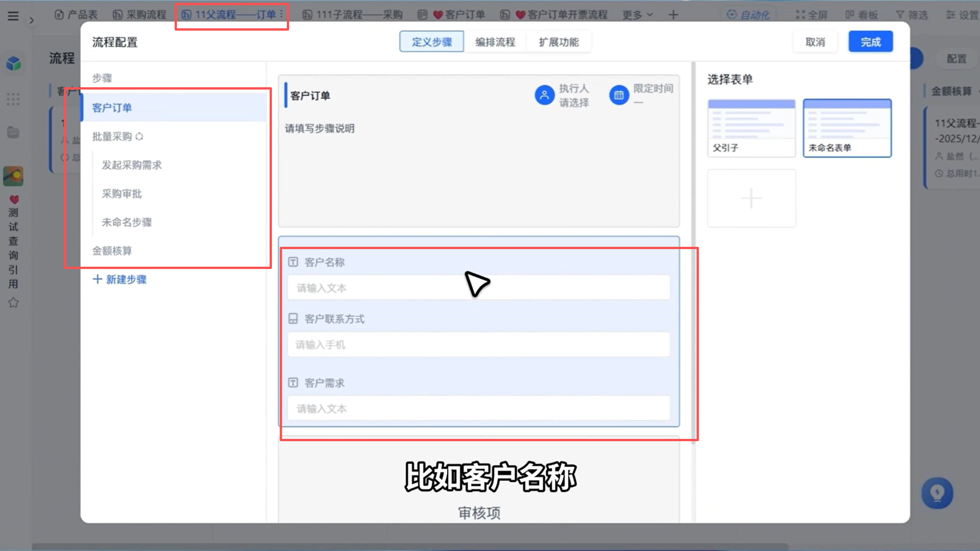Click the 客户名称 text input
This screenshot has height=551, width=980.
pos(479,288)
